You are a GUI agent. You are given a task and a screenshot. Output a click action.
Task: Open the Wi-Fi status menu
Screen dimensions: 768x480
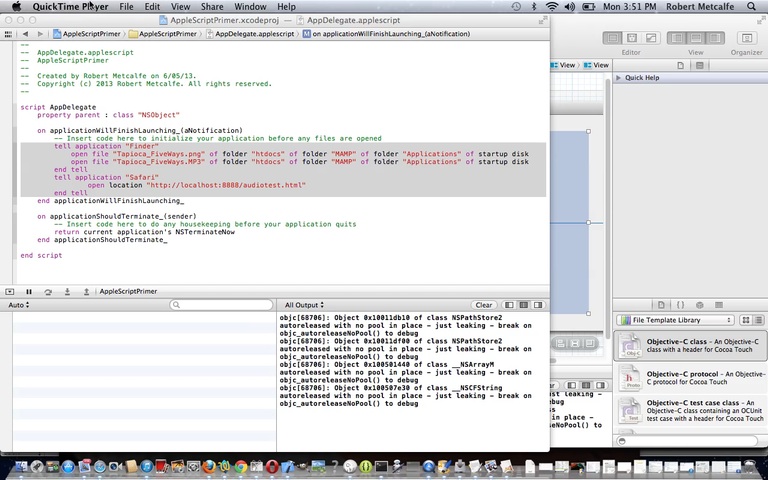[552, 6]
